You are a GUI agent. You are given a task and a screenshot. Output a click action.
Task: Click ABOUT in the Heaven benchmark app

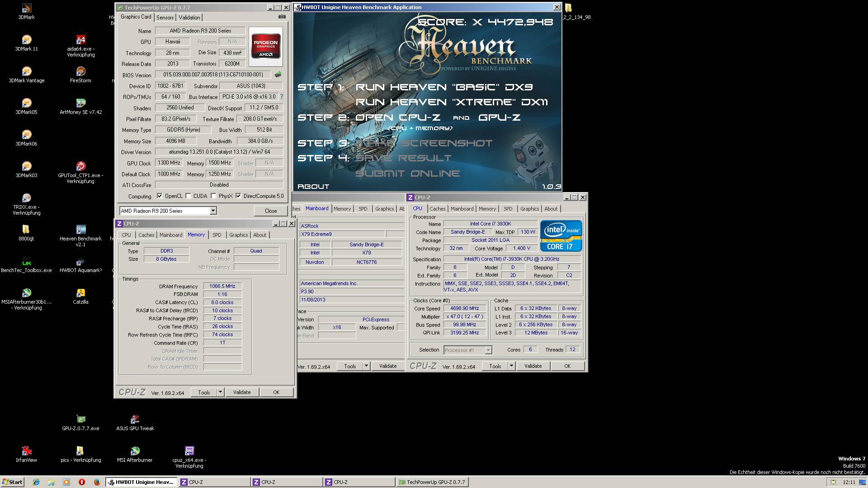[x=313, y=186]
